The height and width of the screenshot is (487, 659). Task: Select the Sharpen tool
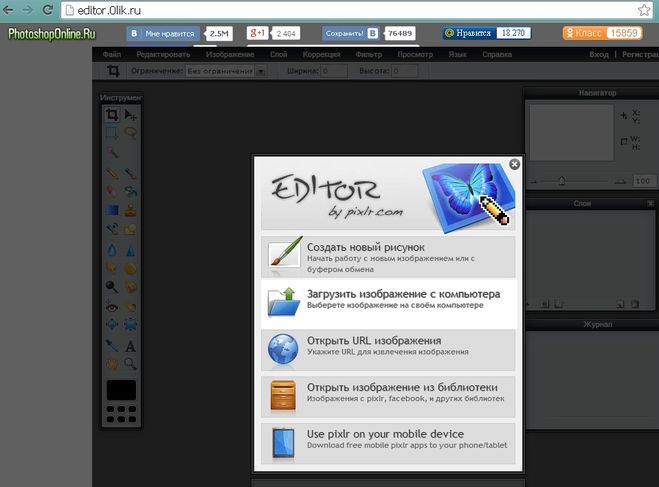(x=130, y=250)
